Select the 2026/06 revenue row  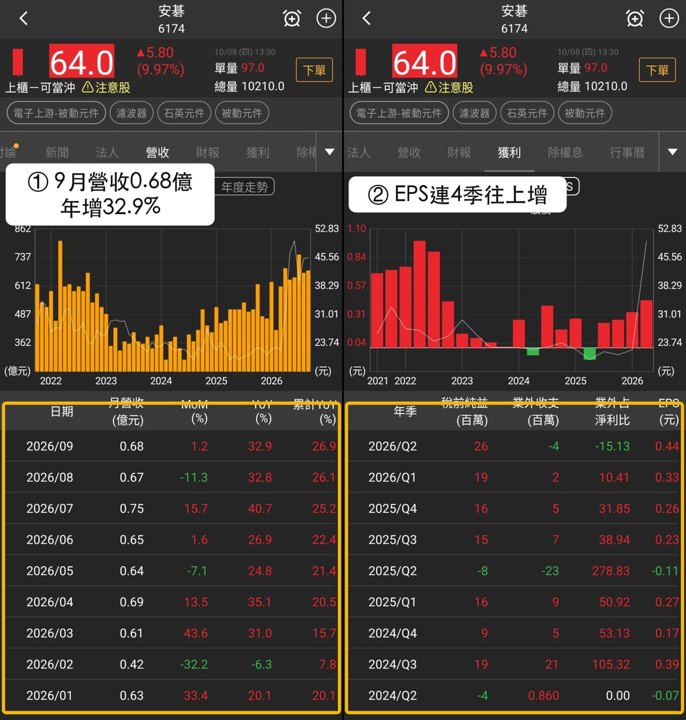(171, 540)
